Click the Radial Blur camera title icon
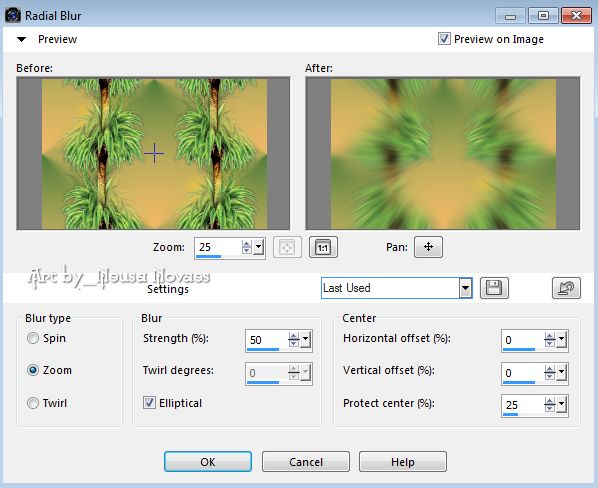The width and height of the screenshot is (598, 488). click(x=13, y=15)
